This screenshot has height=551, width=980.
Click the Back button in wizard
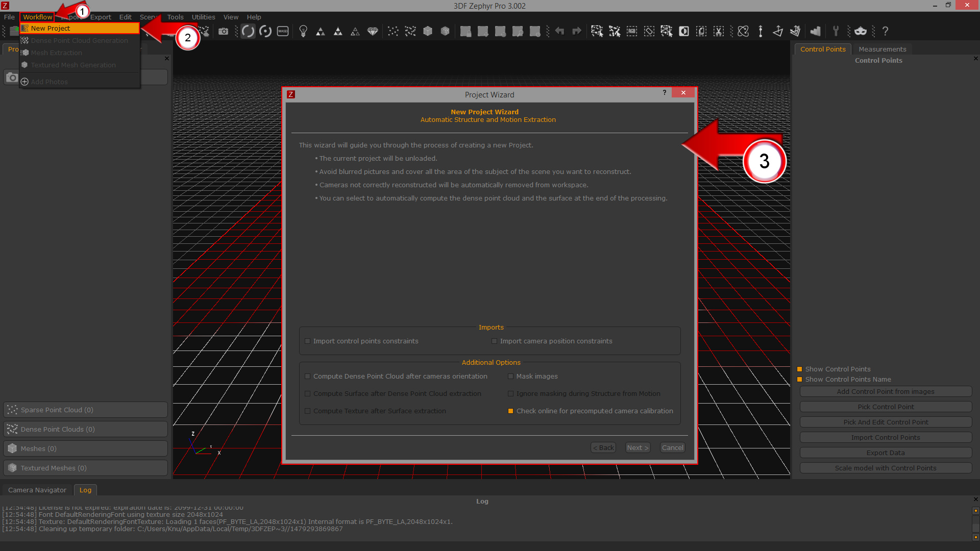click(x=603, y=447)
